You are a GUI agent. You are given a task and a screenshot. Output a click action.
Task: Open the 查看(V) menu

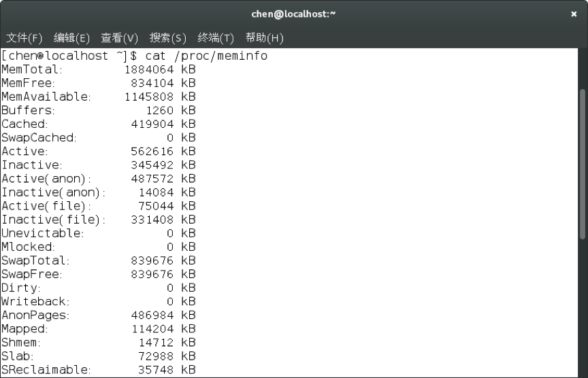[x=119, y=37]
